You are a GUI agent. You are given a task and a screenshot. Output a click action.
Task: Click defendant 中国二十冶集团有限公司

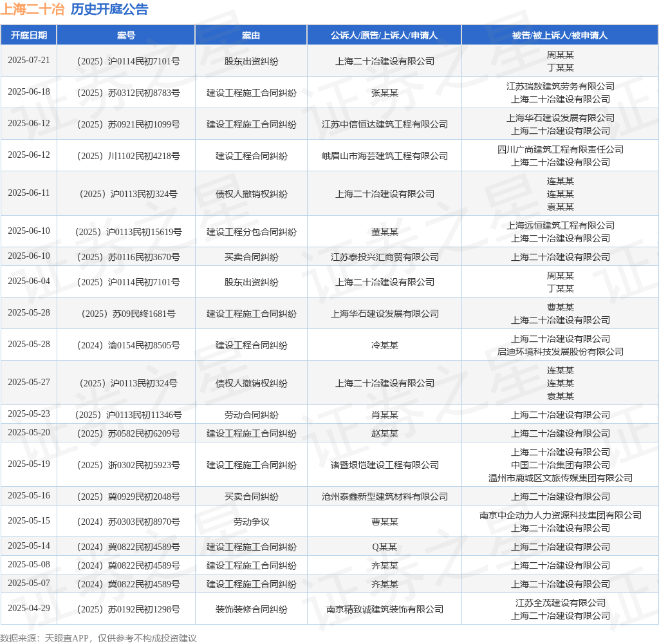tap(561, 465)
